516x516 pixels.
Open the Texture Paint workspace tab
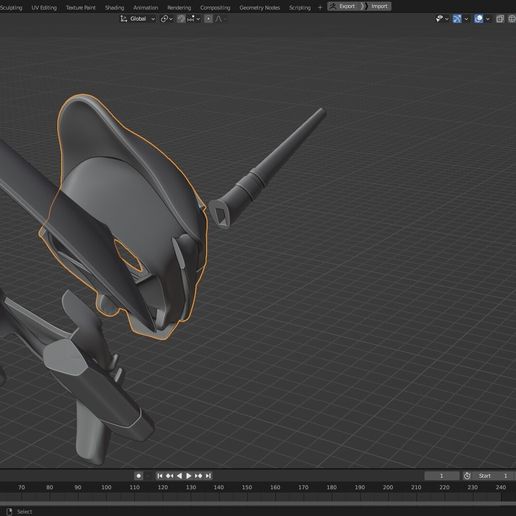pyautogui.click(x=80, y=7)
